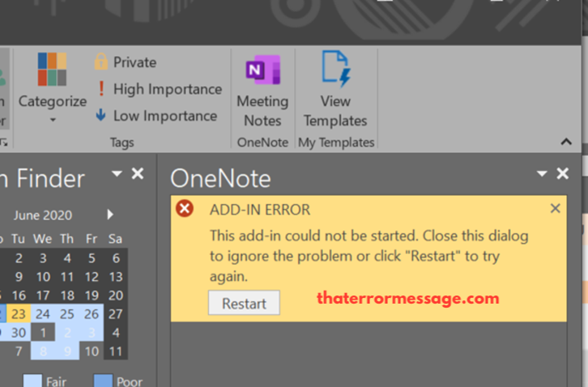This screenshot has width=588, height=387.
Task: Choose June 3 in the date picker
Action: coord(43,258)
